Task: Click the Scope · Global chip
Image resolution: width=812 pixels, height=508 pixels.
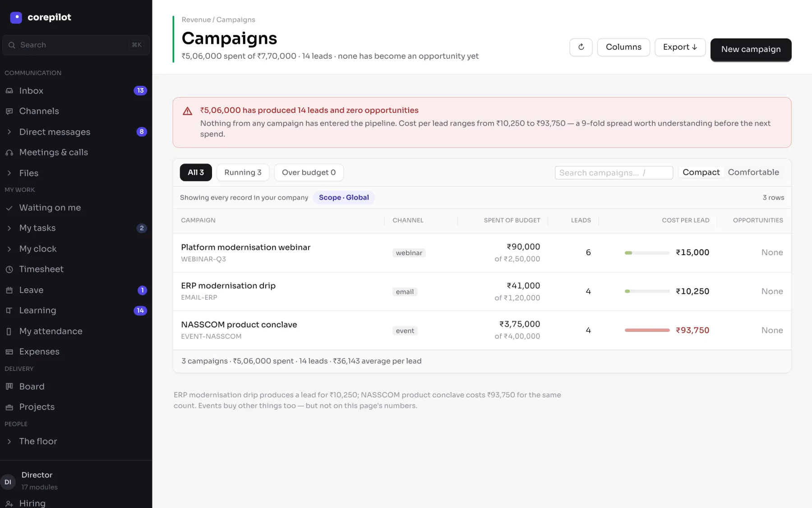Action: 344,198
